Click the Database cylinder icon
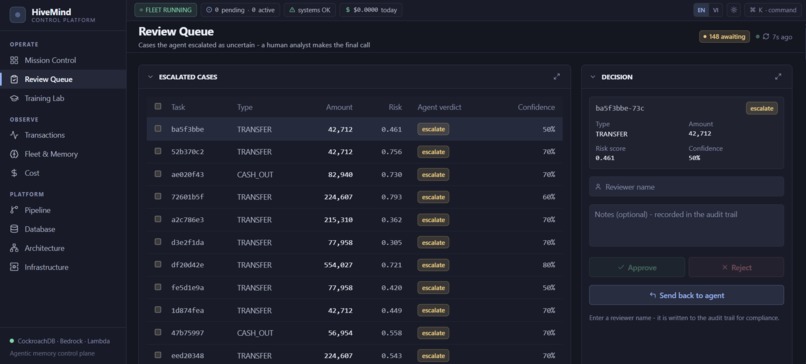Screen dimensions: 806x364 (14, 229)
